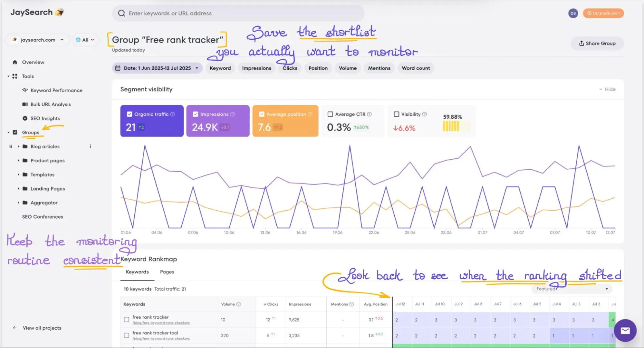Select the Impressions filter chip
The image size is (644, 348).
(256, 68)
